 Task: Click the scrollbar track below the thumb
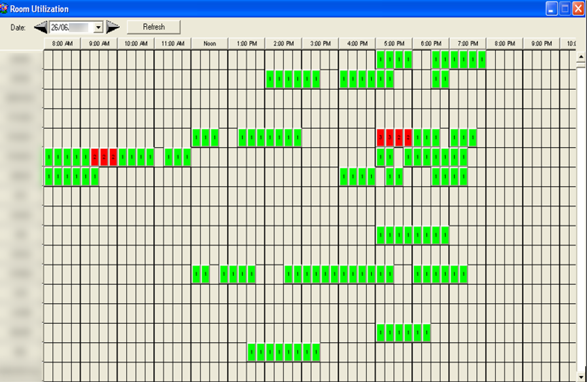pos(579,229)
